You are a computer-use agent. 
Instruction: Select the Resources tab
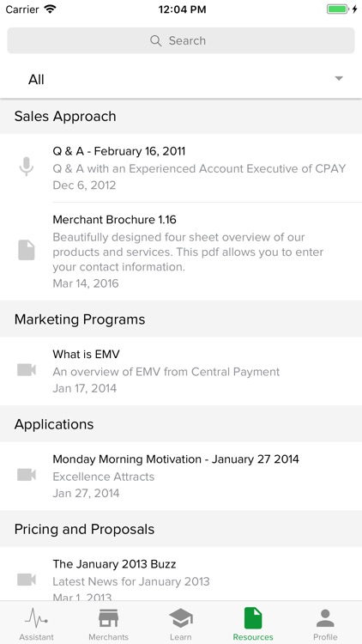[253, 624]
